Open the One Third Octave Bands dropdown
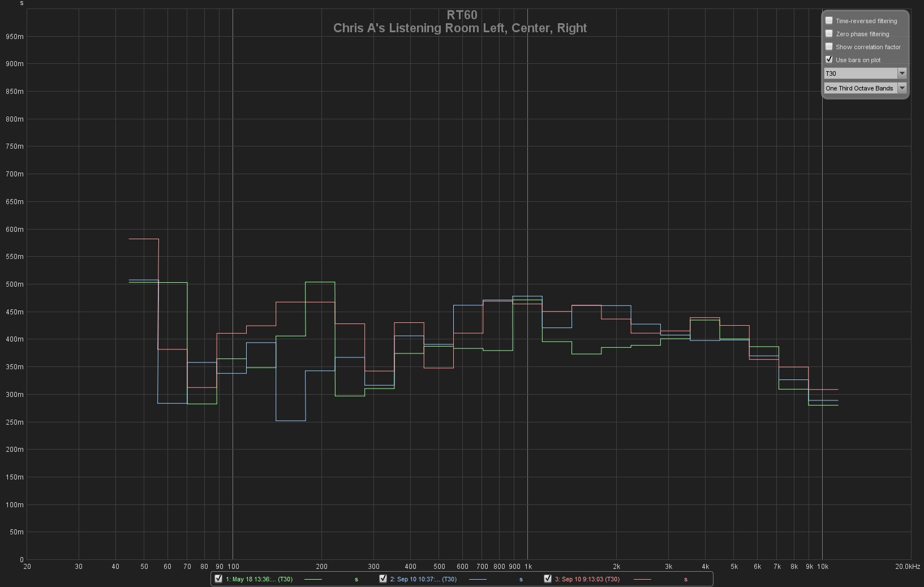Screen dimensions: 924x587 coord(865,88)
